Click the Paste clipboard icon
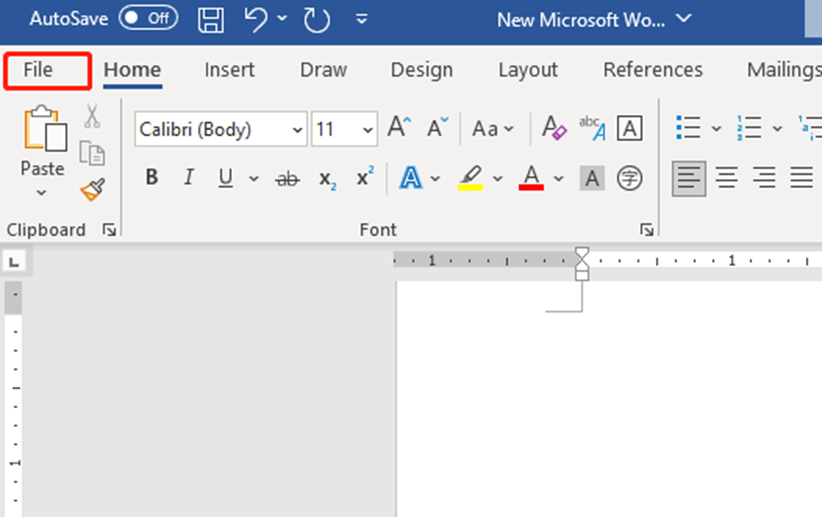 pyautogui.click(x=46, y=128)
